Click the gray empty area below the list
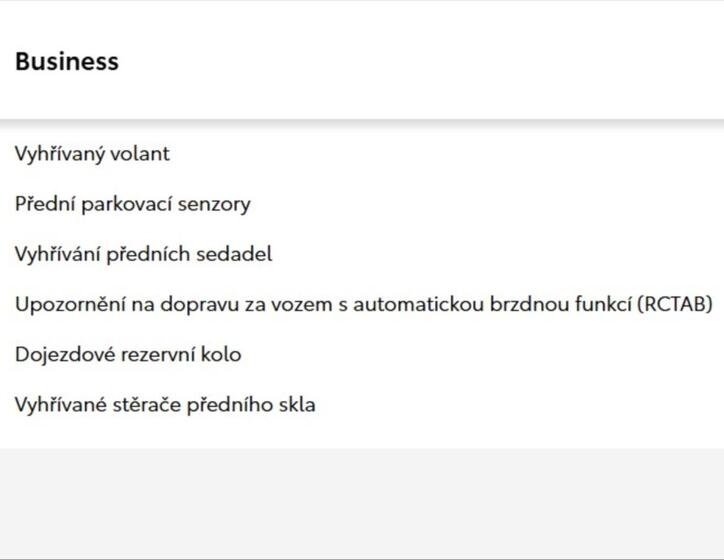The image size is (724, 560). click(362, 500)
